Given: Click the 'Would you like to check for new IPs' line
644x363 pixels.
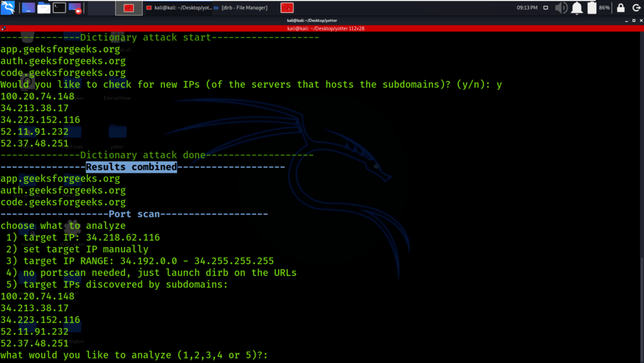Looking at the screenshot, I should pos(251,84).
